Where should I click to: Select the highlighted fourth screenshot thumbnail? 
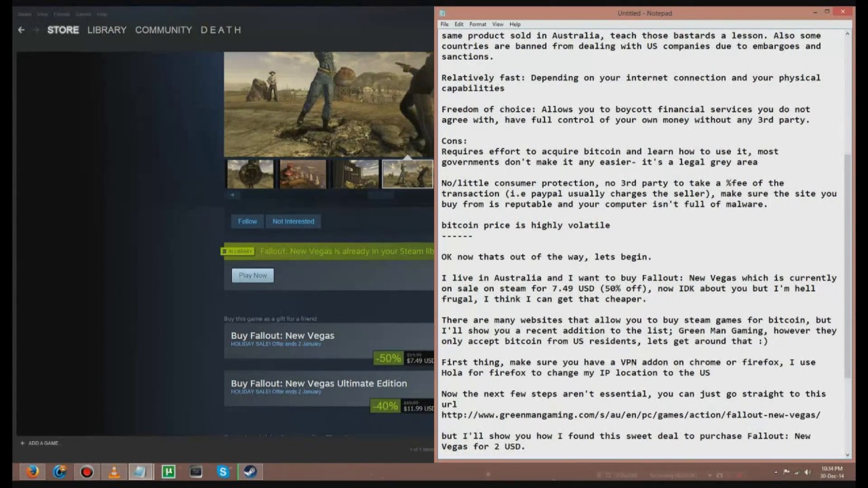pyautogui.click(x=408, y=174)
